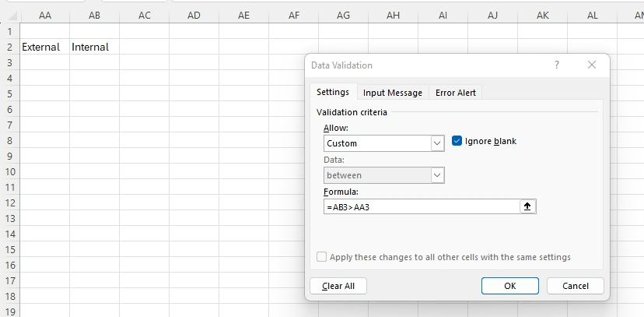Close the Data Validation dialog
644x317 pixels.
pyautogui.click(x=592, y=65)
